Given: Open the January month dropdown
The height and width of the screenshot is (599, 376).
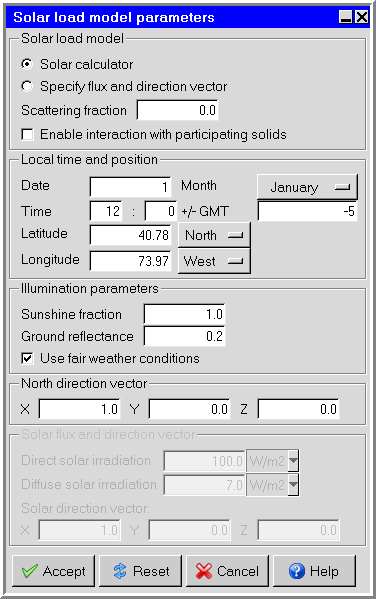Looking at the screenshot, I should tap(307, 187).
